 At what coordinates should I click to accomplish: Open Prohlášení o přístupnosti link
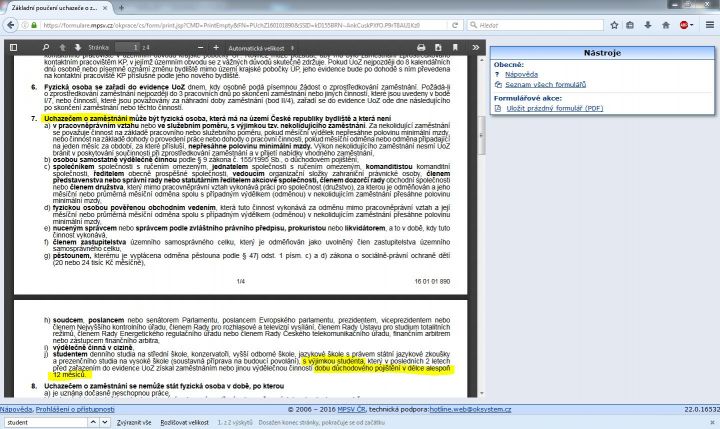pos(75,409)
